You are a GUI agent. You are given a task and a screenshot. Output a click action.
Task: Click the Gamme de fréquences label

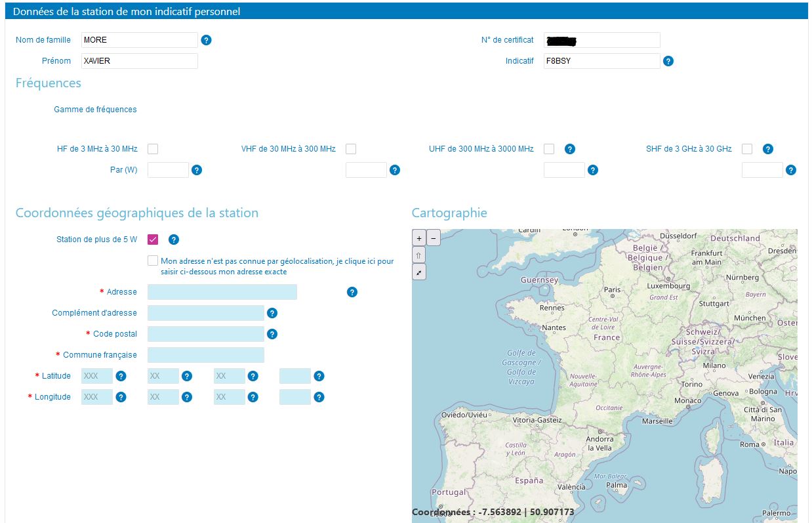(95, 110)
